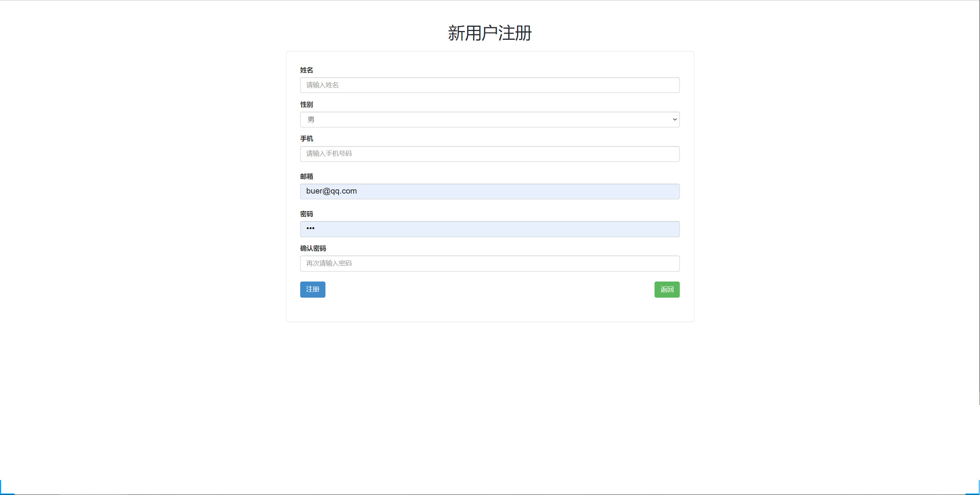Click the 注册 register button

[x=312, y=290]
